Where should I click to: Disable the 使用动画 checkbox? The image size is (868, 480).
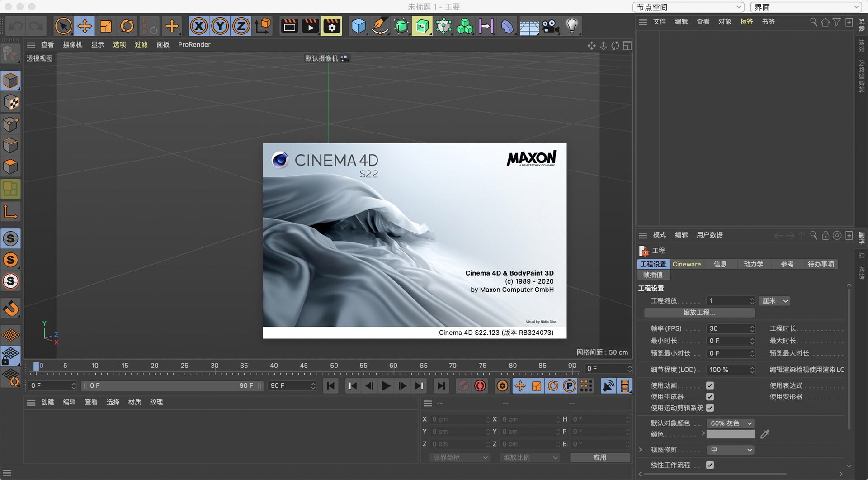tap(710, 385)
